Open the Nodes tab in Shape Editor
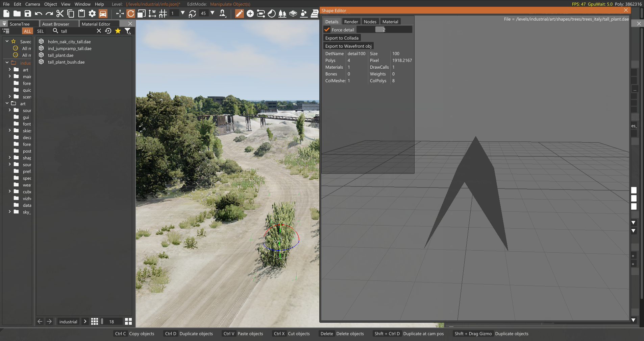 tap(370, 22)
